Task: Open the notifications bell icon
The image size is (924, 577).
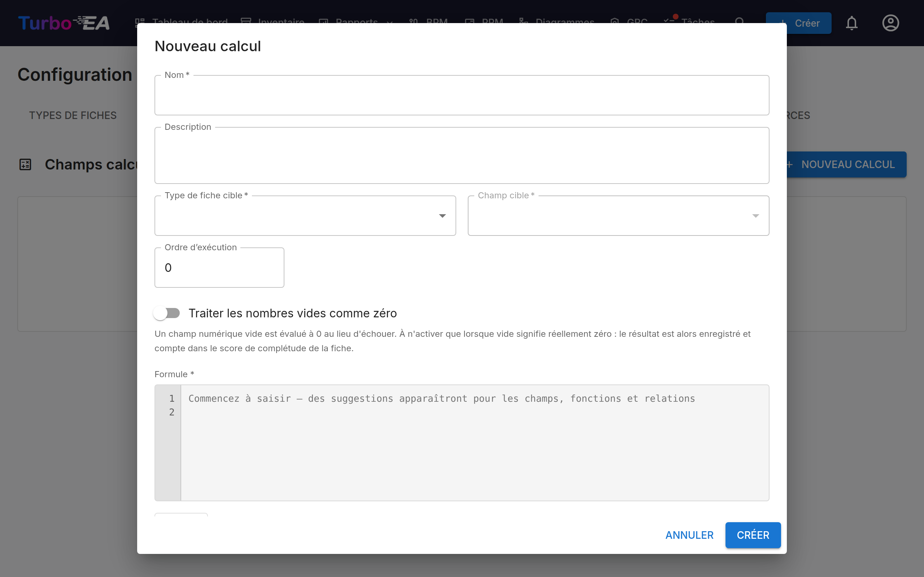Action: (851, 23)
